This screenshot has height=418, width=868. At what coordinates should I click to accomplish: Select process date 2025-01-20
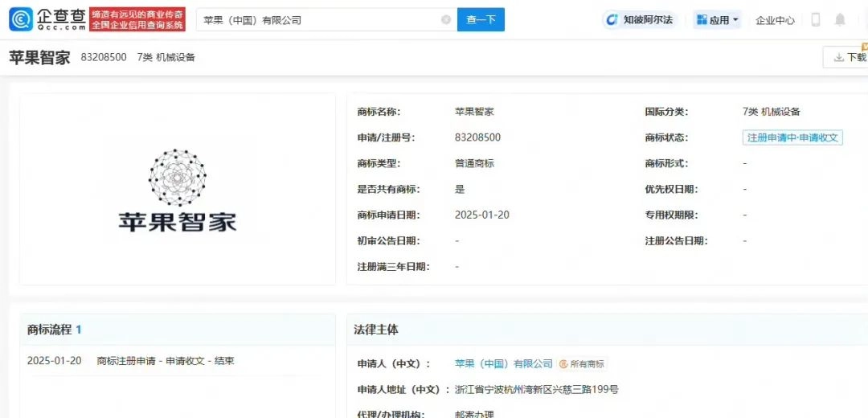(55, 361)
